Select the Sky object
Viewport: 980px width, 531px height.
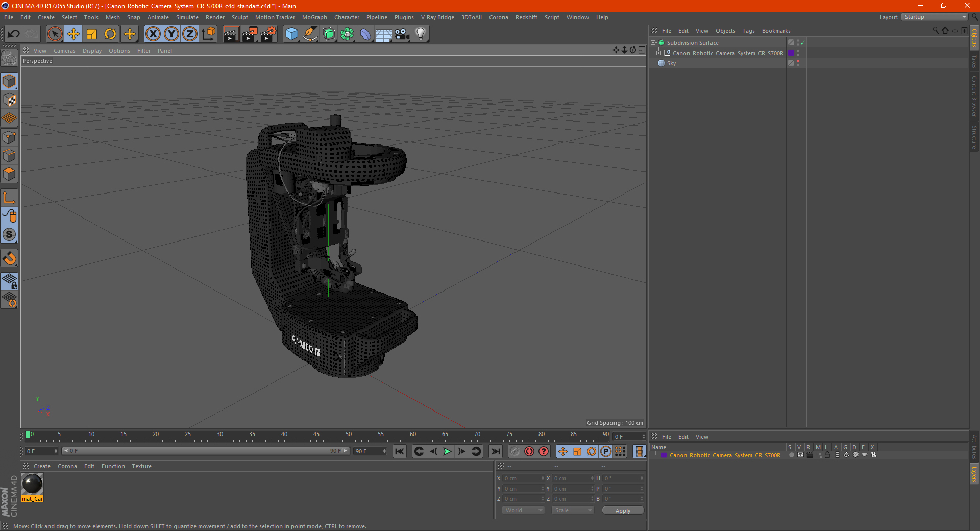coord(671,63)
